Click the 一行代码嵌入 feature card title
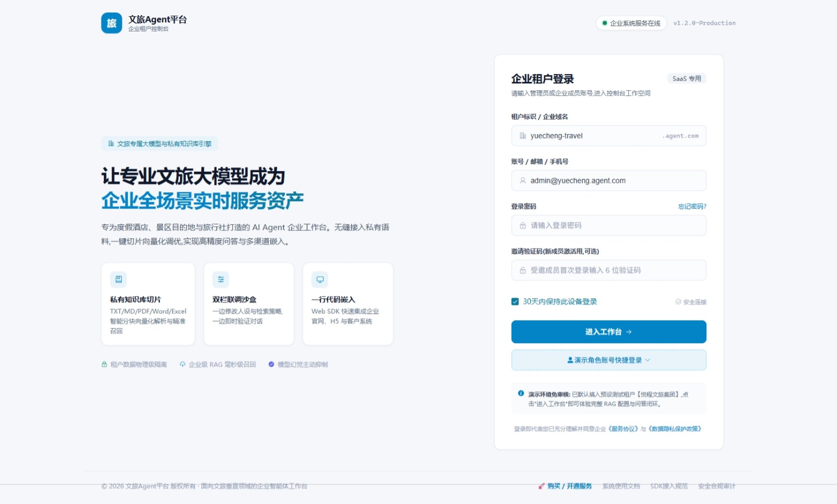 333,299
